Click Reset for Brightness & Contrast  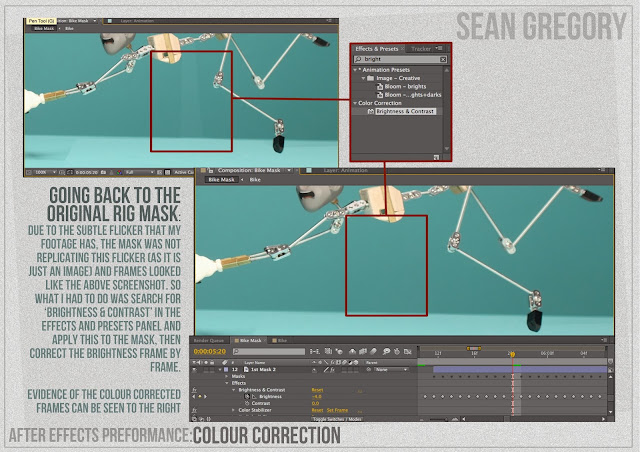(x=317, y=390)
